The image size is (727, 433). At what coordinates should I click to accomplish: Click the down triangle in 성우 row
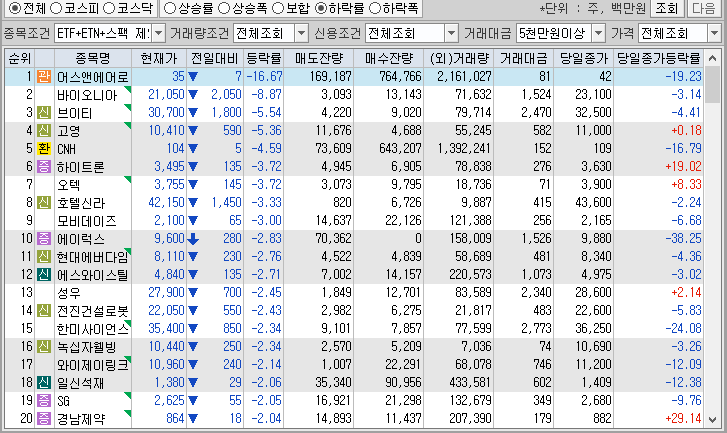[x=193, y=293]
